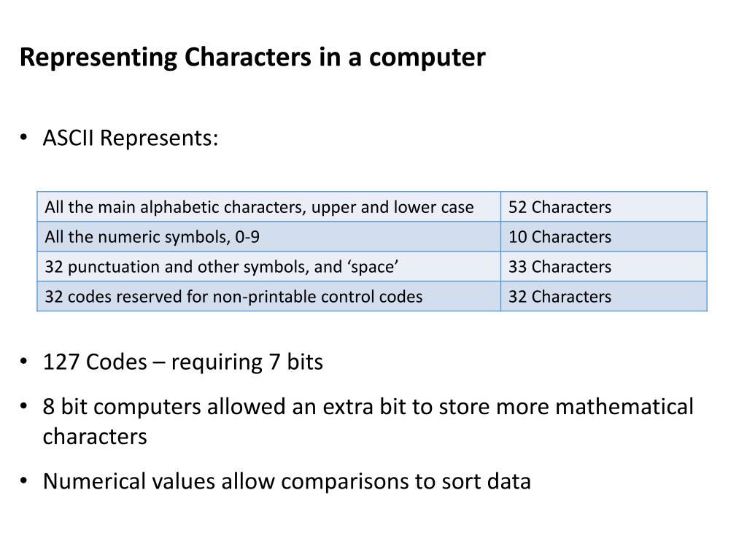Click the word 'mathematical' in the third bullet
The width and height of the screenshot is (747, 560).
tap(624, 407)
